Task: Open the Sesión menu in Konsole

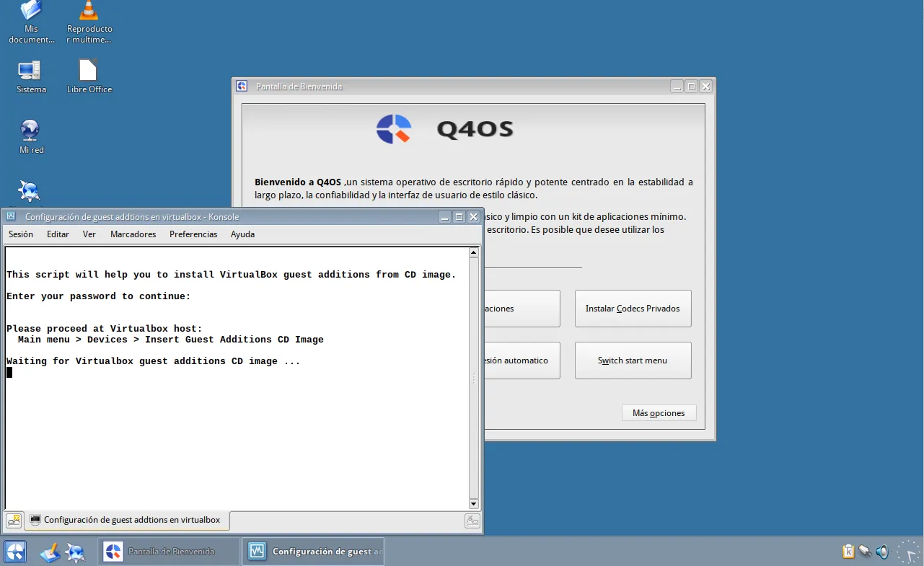Action: (x=20, y=234)
